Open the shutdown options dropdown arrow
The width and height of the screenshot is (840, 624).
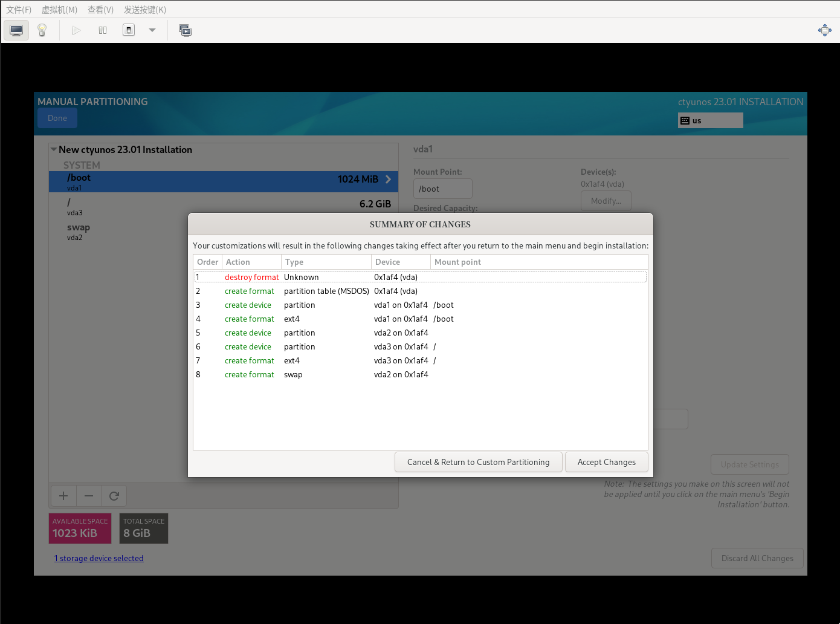click(x=152, y=30)
